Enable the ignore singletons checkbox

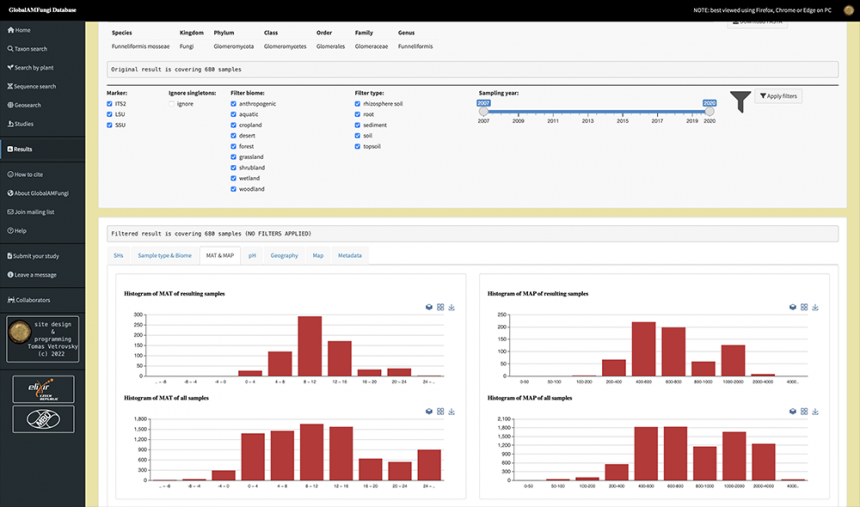pos(171,104)
